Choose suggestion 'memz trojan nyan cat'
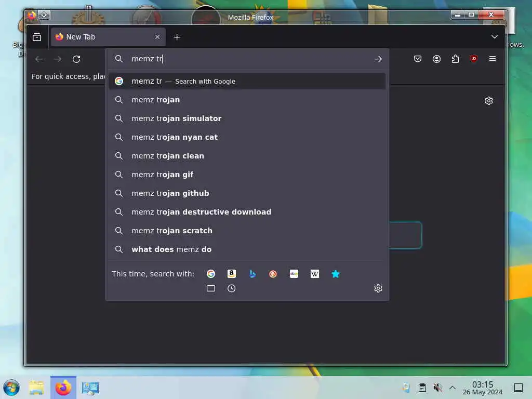This screenshot has width=532, height=399. click(247, 137)
